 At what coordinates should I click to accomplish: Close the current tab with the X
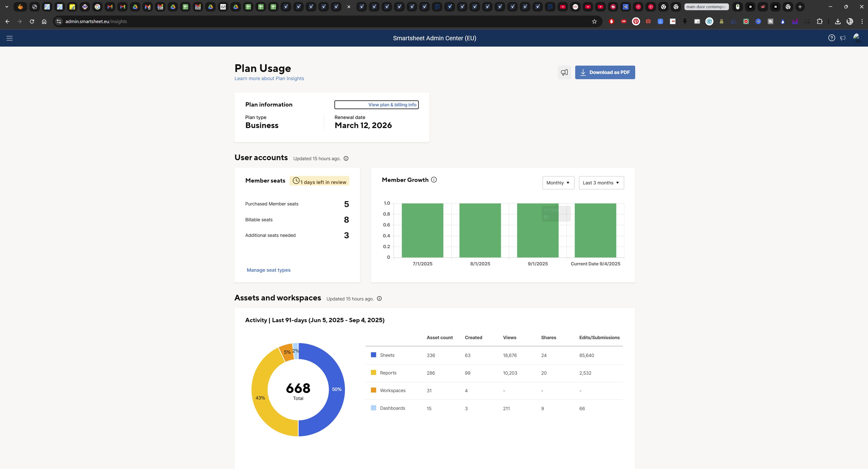[349, 7]
